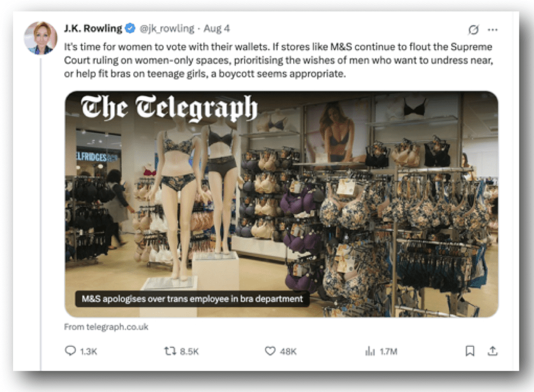Click the Grok slashed-circle icon
This screenshot has height=392, width=534.
(x=474, y=30)
